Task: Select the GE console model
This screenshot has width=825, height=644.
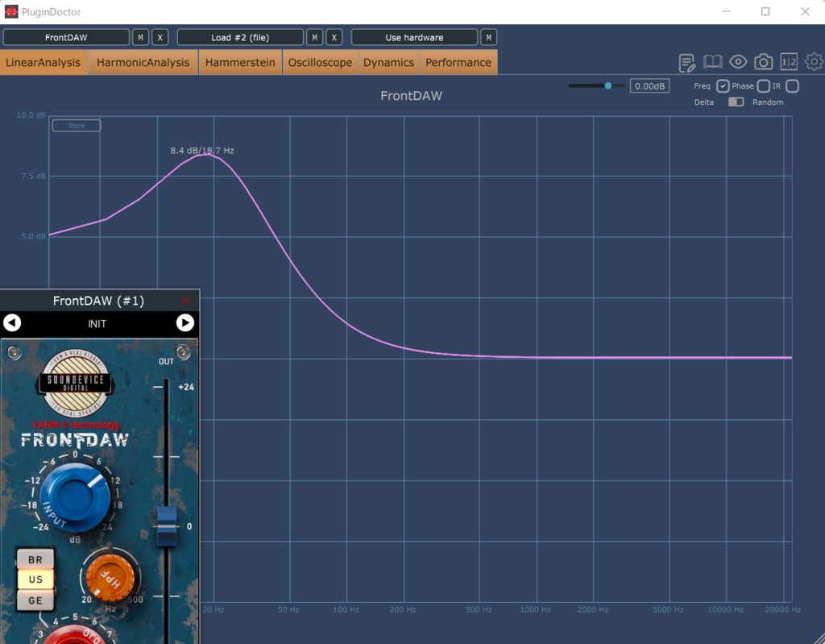Action: pos(35,600)
